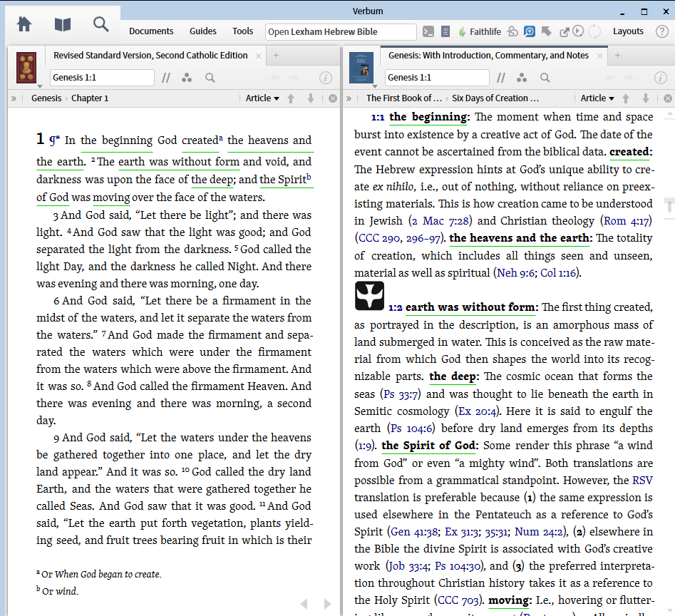This screenshot has height=616, width=675.
Task: Open the Tools menu
Action: (243, 31)
